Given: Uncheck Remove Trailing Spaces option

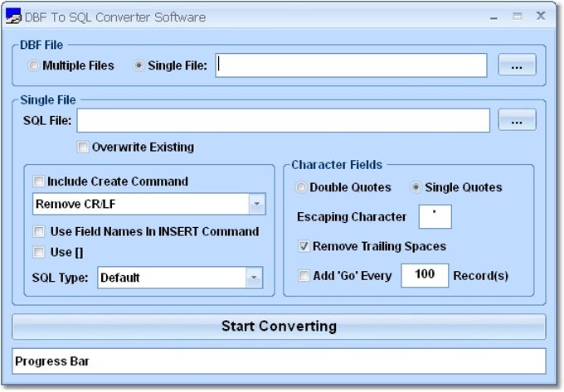Looking at the screenshot, I should click(x=304, y=246).
